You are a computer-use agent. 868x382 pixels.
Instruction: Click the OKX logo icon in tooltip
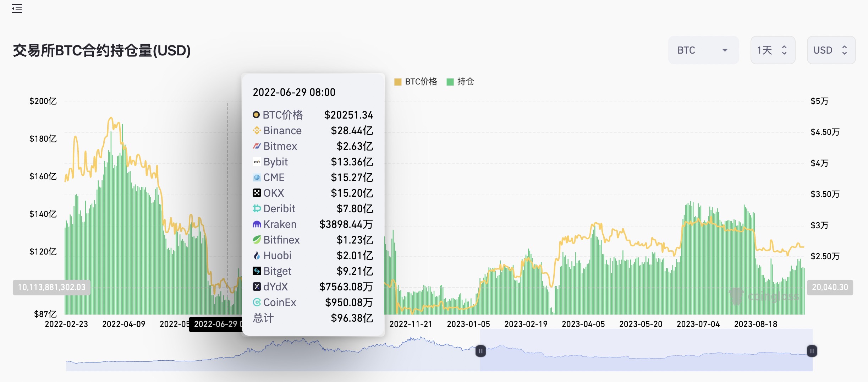[x=257, y=193]
